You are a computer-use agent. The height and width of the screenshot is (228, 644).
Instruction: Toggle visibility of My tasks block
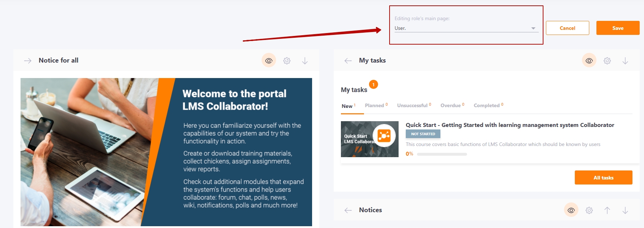(x=589, y=60)
